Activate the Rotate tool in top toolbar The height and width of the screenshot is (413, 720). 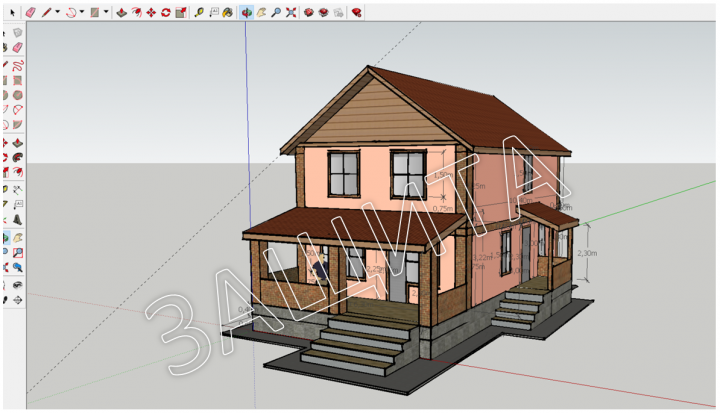tap(166, 12)
